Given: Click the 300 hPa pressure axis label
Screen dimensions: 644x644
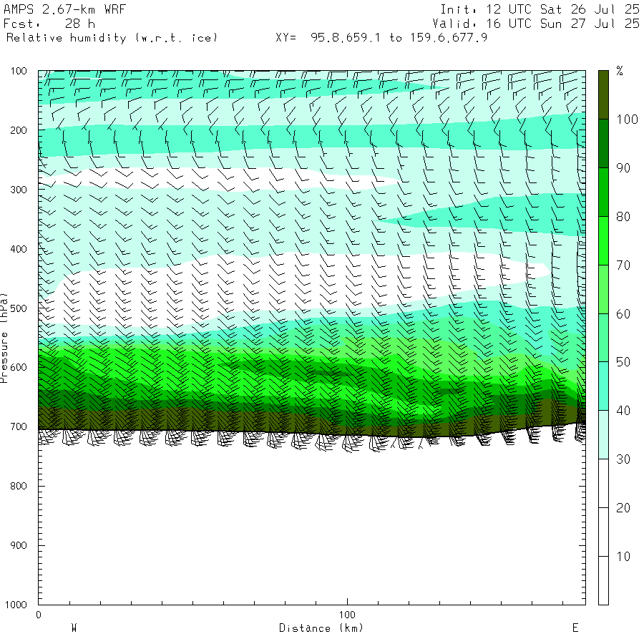Looking at the screenshot, I should click(x=19, y=190).
